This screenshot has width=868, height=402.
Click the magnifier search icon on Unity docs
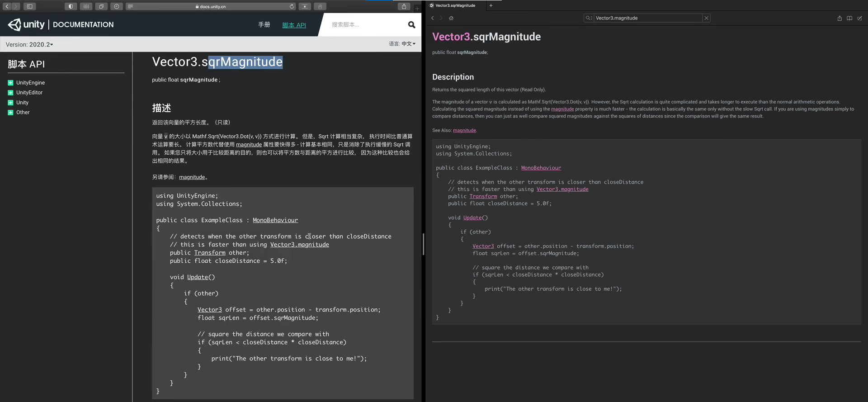(411, 24)
